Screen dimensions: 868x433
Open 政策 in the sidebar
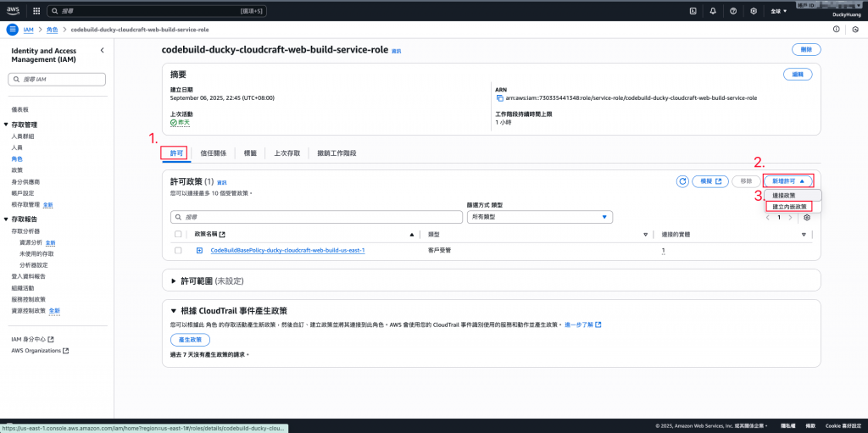pyautogui.click(x=17, y=170)
